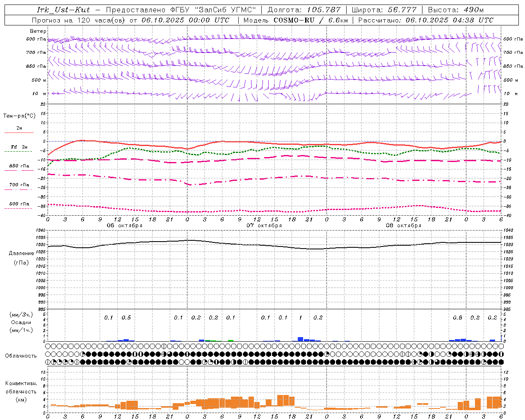Click the Осадки panel label
This screenshot has height=420, width=525.
pos(21,322)
